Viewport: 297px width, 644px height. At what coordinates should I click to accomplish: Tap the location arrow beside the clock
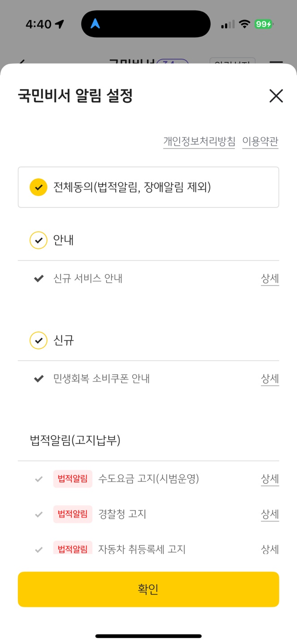tap(59, 24)
